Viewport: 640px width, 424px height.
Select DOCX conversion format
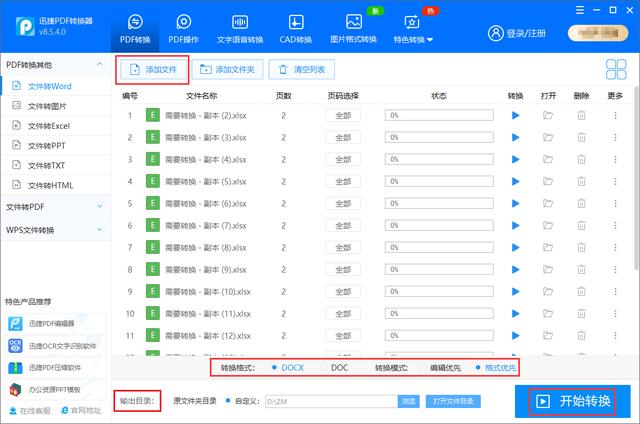point(288,368)
